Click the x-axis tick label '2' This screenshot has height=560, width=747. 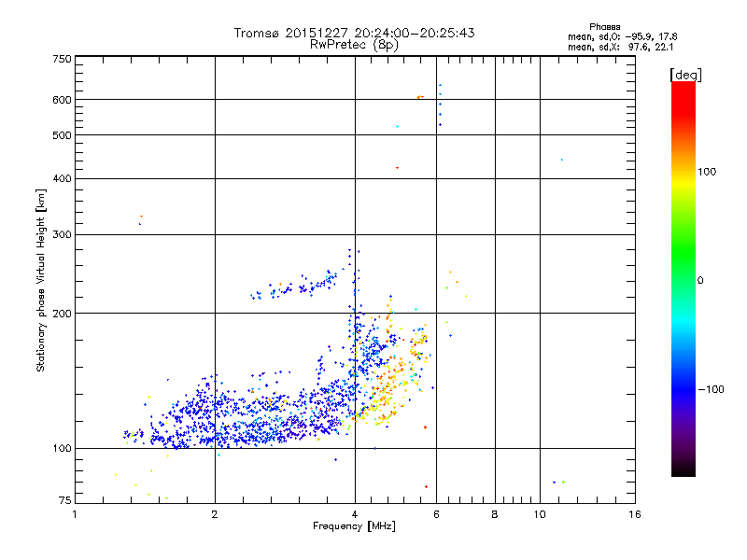(x=215, y=514)
